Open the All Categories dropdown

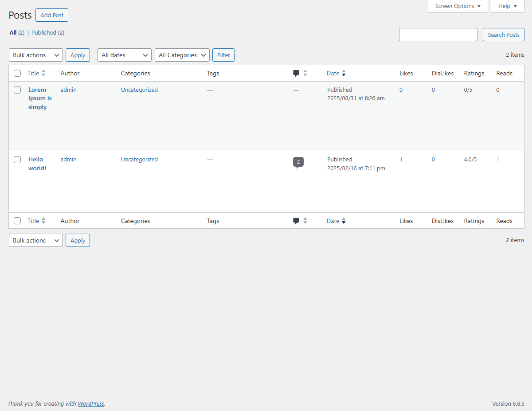click(182, 55)
